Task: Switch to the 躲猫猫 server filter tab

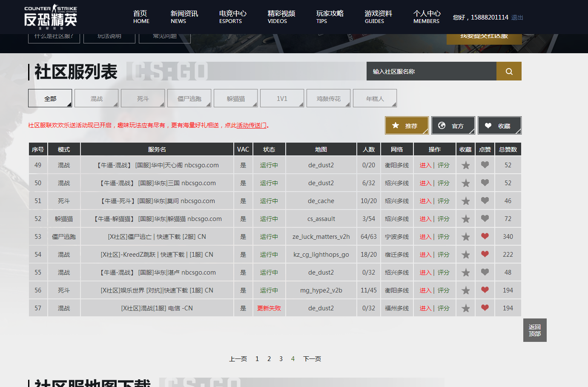Action: (235, 98)
